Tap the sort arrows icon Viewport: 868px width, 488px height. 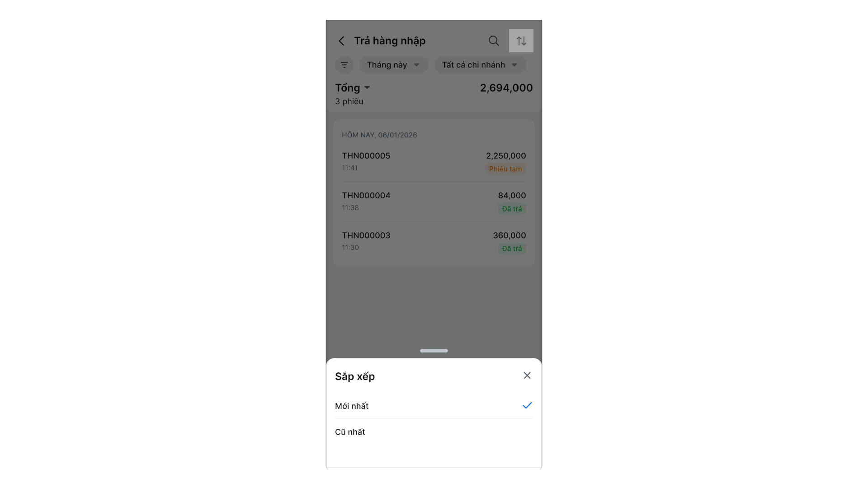click(x=521, y=41)
